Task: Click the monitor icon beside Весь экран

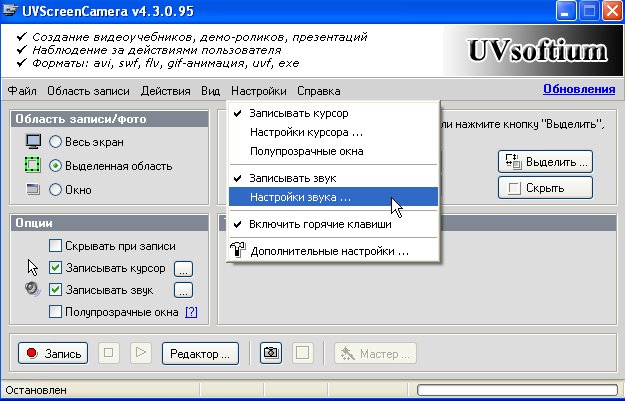Action: (x=33, y=142)
